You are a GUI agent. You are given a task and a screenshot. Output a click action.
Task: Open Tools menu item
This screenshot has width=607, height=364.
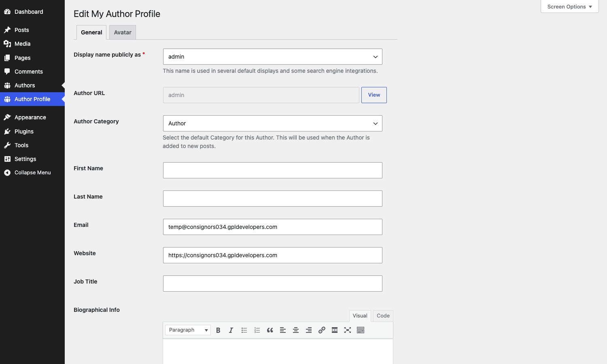tap(32, 145)
